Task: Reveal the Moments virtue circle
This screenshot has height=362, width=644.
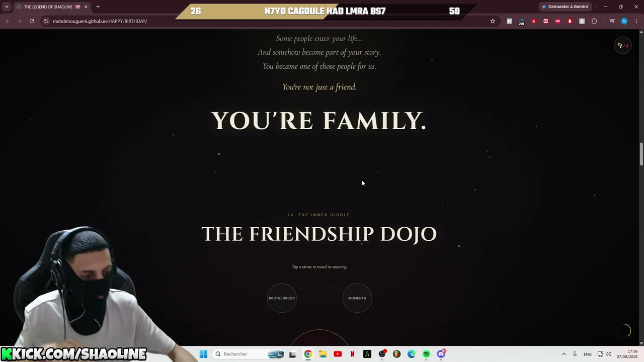Action: 357,298
